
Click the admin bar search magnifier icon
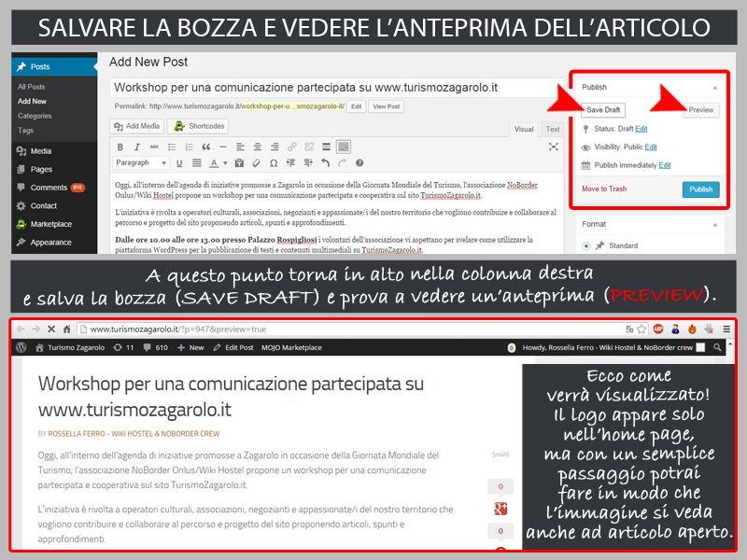point(717,347)
